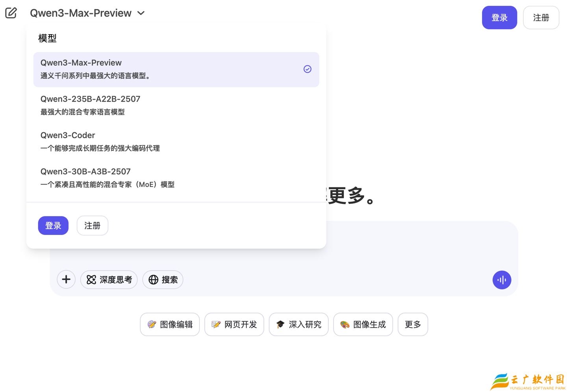This screenshot has height=392, width=567.
Task: Register via 注册 in model panel
Action: 93,226
